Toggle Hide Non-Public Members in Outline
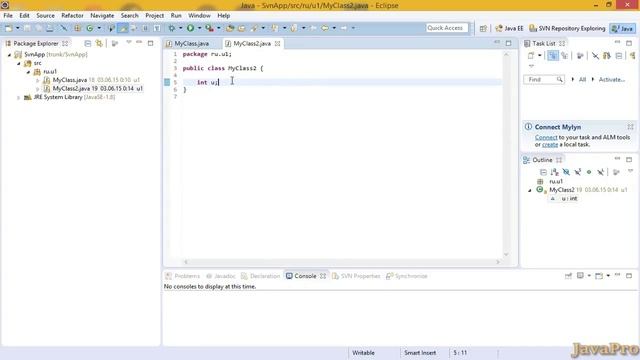Screen dimensions: 640x360 pos(589,172)
